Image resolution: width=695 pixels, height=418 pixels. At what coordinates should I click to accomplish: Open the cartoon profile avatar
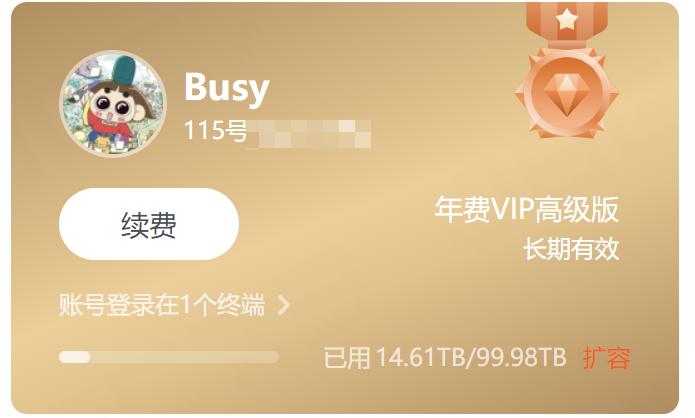[x=113, y=103]
